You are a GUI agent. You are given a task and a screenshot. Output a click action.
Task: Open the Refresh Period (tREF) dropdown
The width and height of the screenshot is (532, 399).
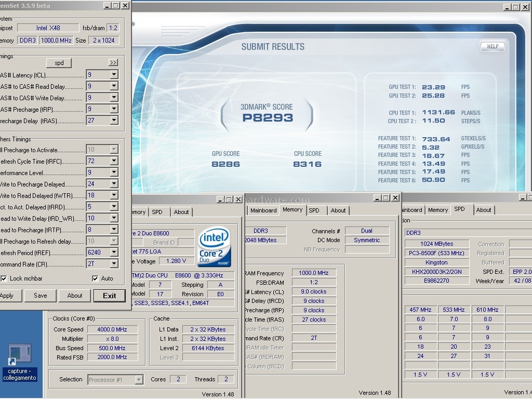[114, 252]
